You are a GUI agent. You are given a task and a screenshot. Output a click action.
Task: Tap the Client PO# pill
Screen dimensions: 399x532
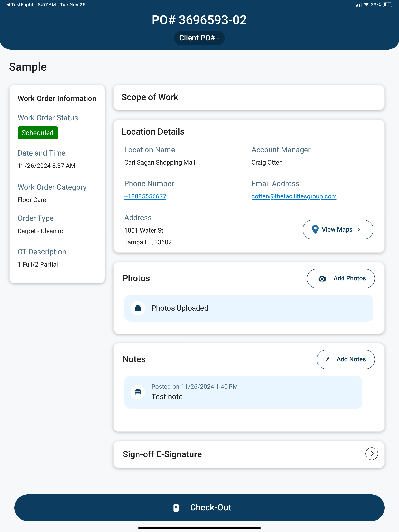(x=199, y=38)
